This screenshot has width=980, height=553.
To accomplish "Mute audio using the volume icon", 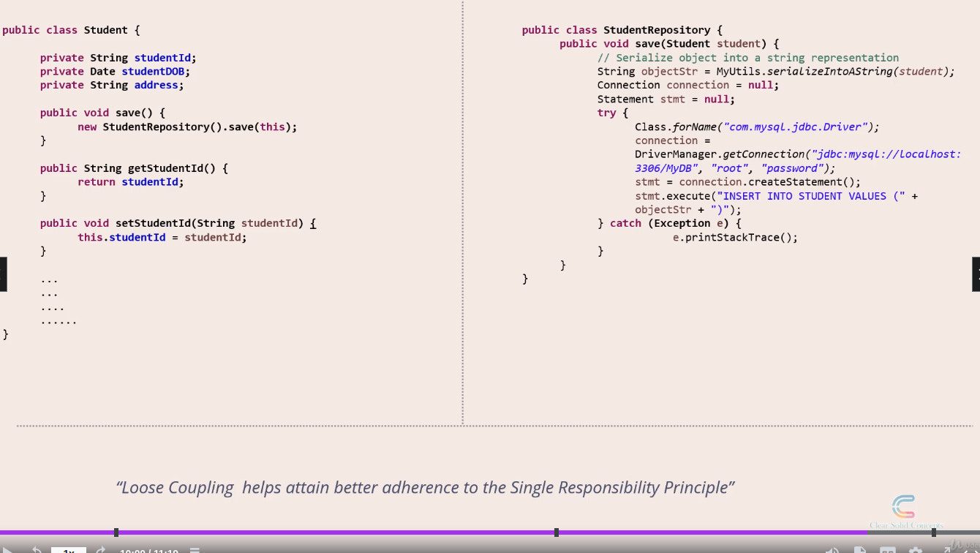I will point(832,550).
